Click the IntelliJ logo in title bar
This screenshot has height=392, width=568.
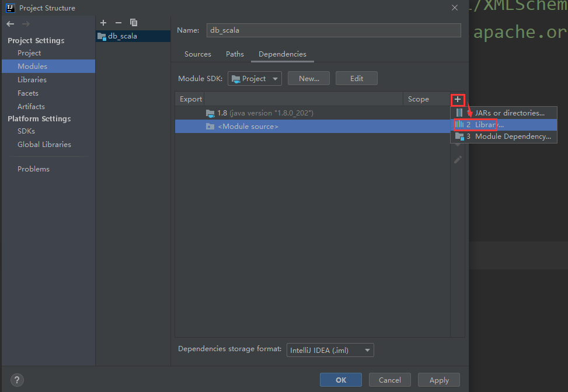10,8
